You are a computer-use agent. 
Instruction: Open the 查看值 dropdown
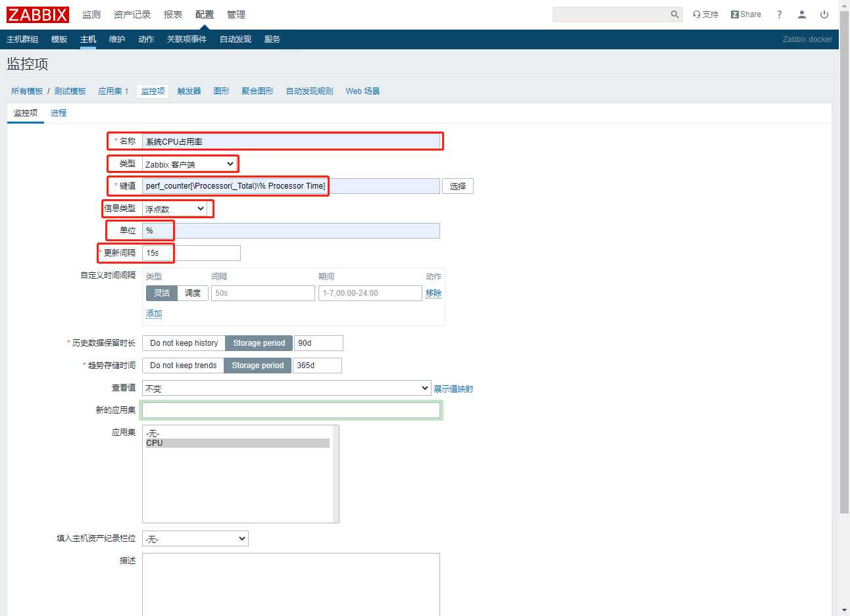[x=287, y=388]
